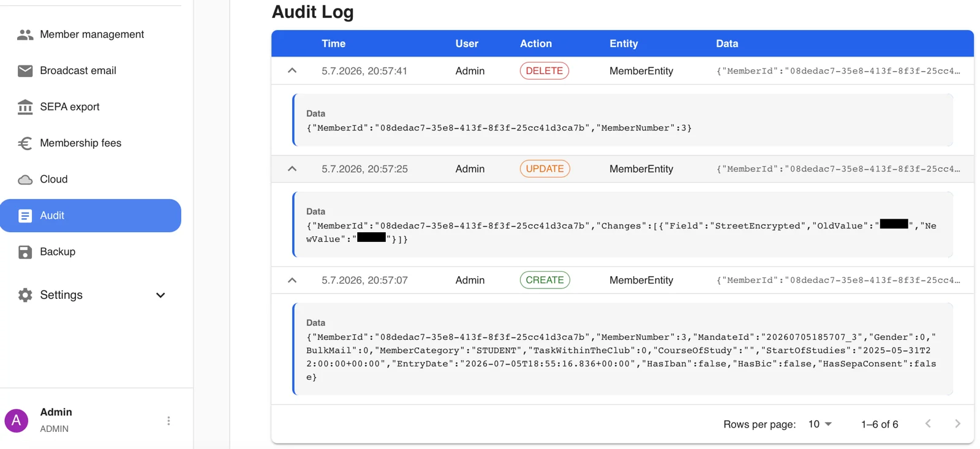Click the Member management people icon
The height and width of the screenshot is (449, 980).
point(25,35)
